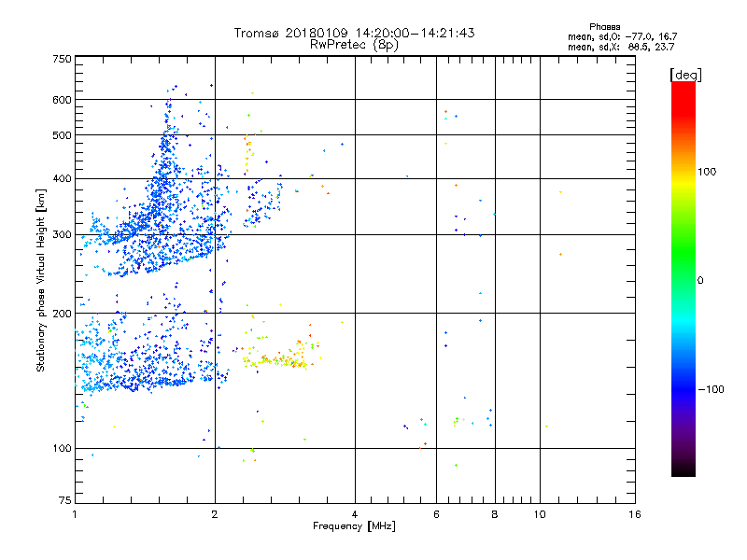This screenshot has width=747, height=560.
Task: Click the x-axis tick label '1'
Action: 75,514
